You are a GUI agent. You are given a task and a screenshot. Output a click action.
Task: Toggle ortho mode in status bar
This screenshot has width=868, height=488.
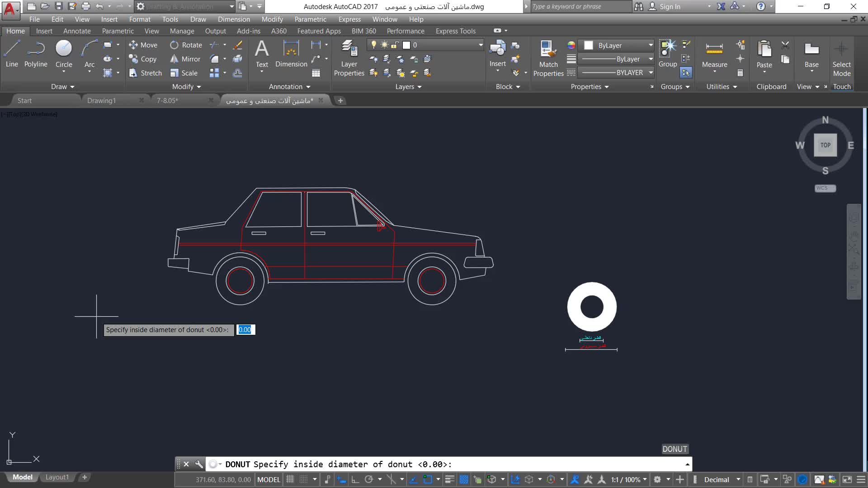tap(355, 479)
